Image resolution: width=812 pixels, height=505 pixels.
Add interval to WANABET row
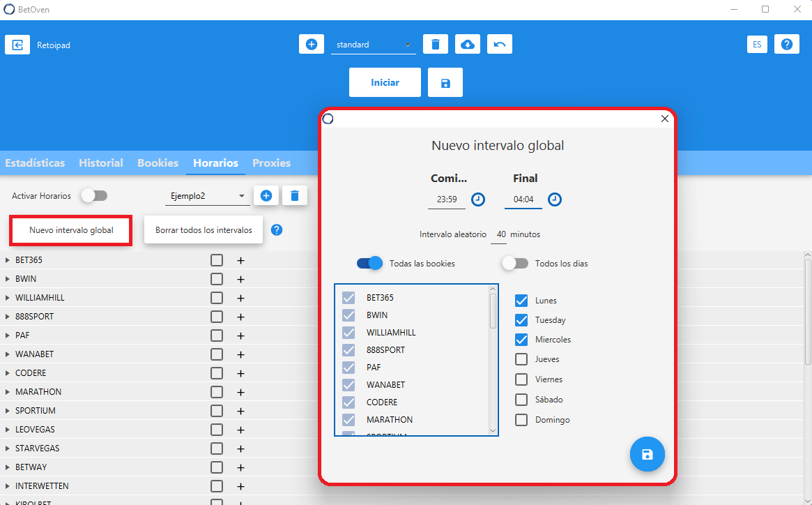[240, 354]
